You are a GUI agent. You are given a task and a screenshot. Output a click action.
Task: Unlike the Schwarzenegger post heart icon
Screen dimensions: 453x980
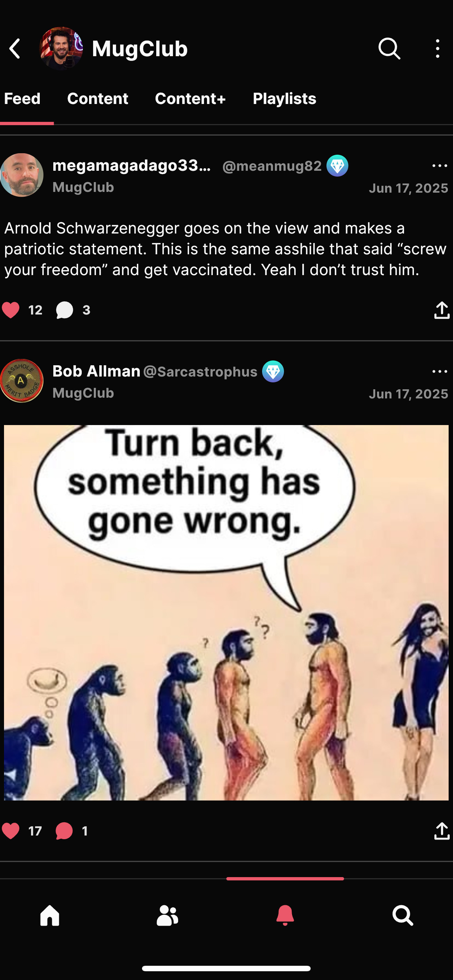tap(11, 310)
